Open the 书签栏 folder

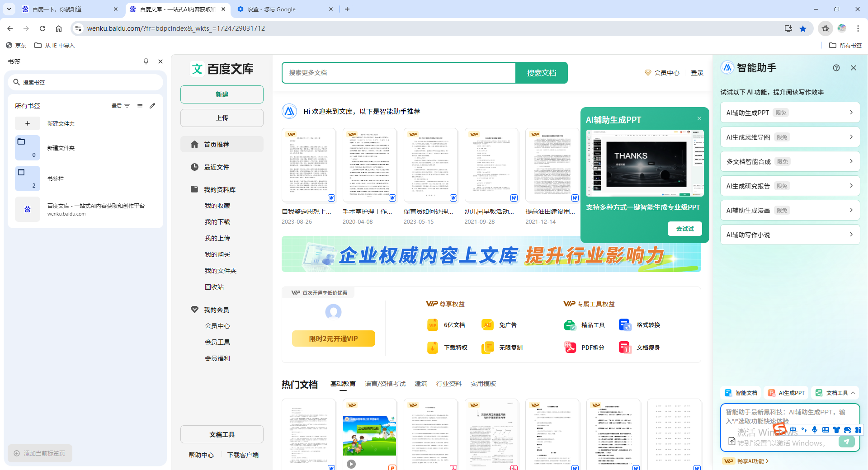point(85,179)
